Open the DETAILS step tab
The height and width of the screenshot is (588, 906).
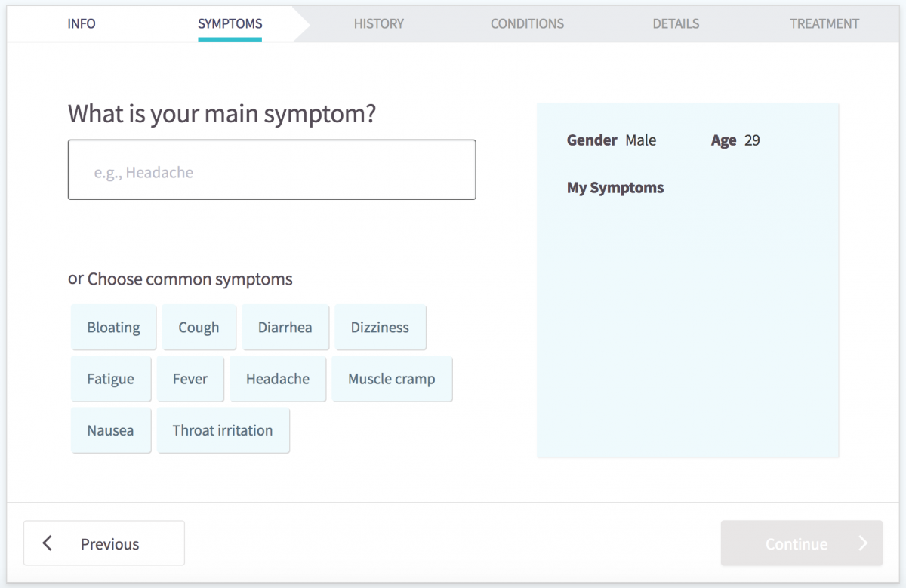(676, 23)
